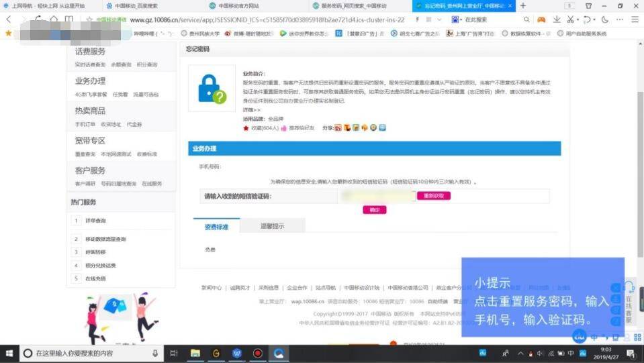644x363 pixels.
Task: Open the shirt skin icon in the title bar
Action: (x=588, y=6)
